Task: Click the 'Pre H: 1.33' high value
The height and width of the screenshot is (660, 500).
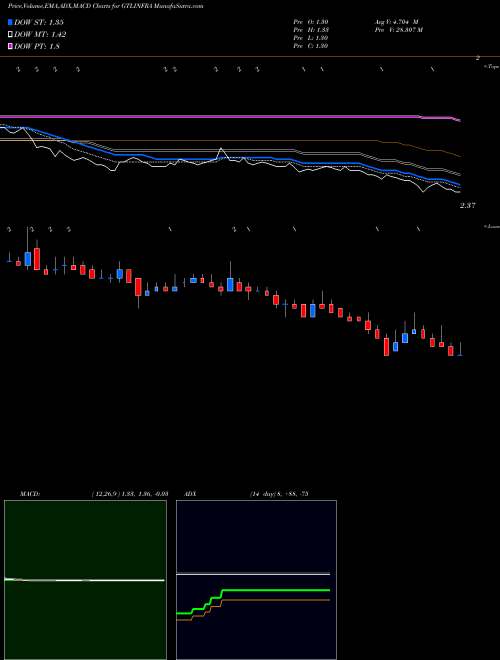Action: click(x=311, y=30)
